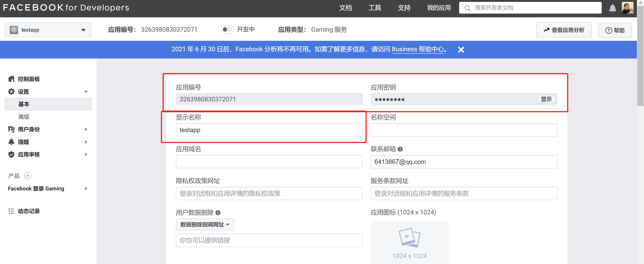Expand Facebook 登录 Gaming arrow
This screenshot has height=264, width=644.
coord(86,189)
